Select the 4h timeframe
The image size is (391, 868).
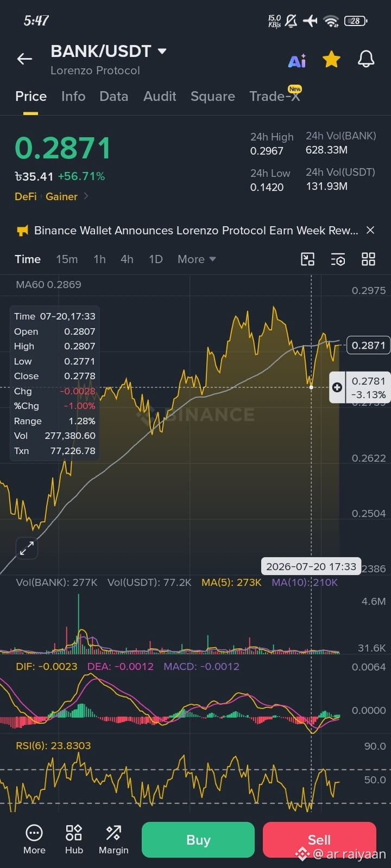pyautogui.click(x=127, y=259)
